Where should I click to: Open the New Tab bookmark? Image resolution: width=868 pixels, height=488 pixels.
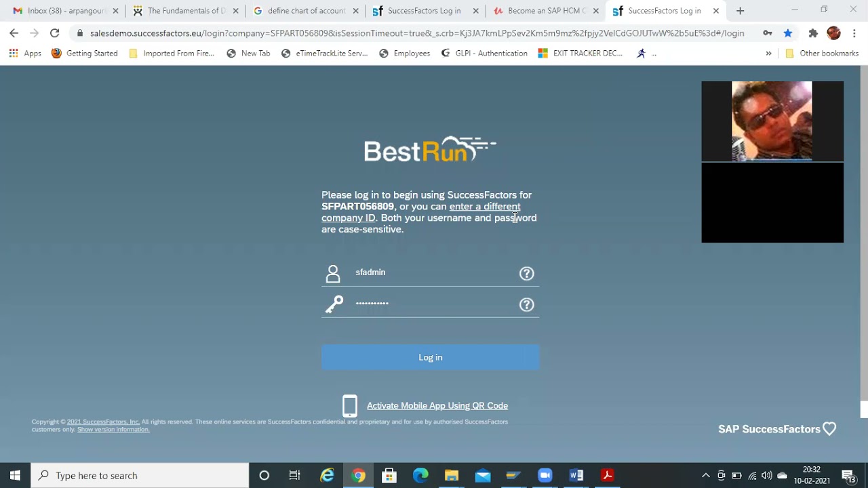(x=248, y=54)
